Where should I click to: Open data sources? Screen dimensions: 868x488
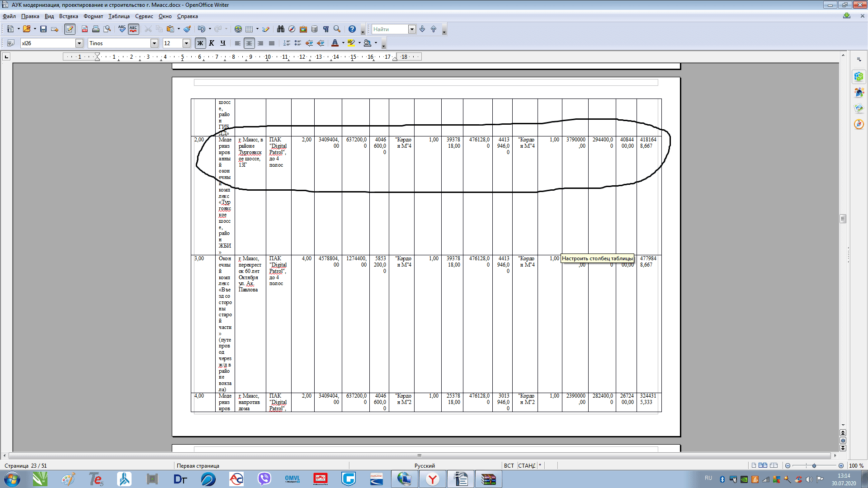[315, 29]
